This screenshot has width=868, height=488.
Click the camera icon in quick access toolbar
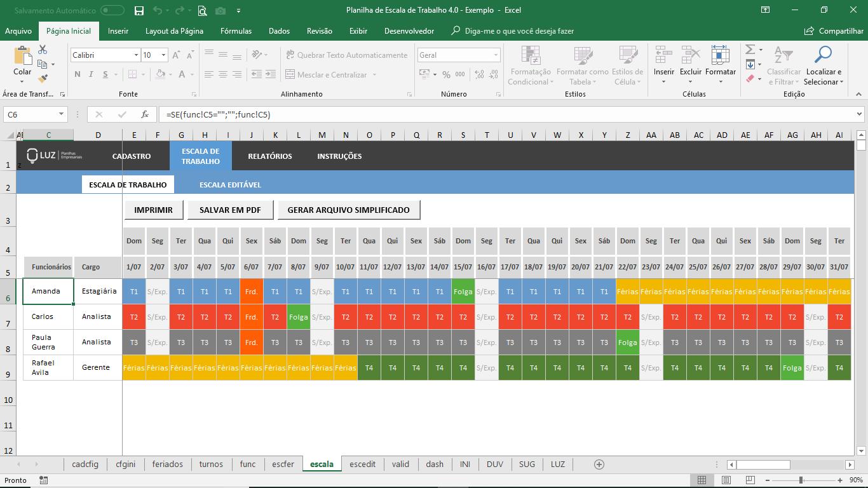pos(220,10)
